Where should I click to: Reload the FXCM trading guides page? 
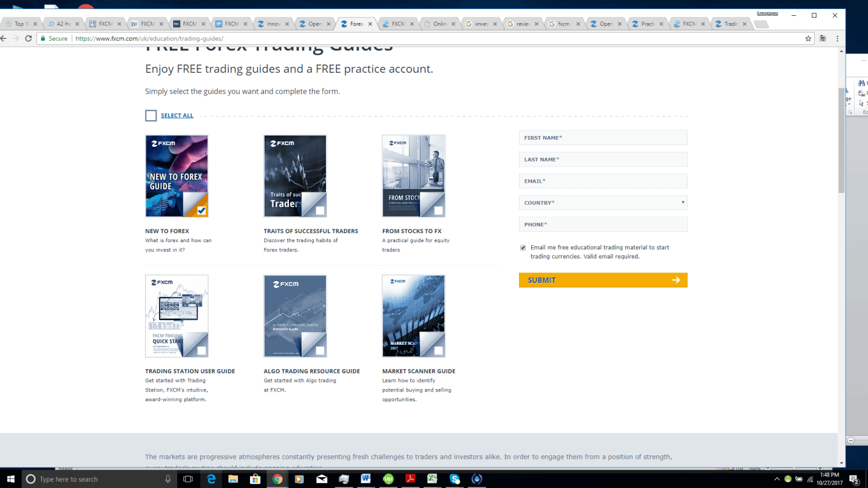[x=28, y=38]
